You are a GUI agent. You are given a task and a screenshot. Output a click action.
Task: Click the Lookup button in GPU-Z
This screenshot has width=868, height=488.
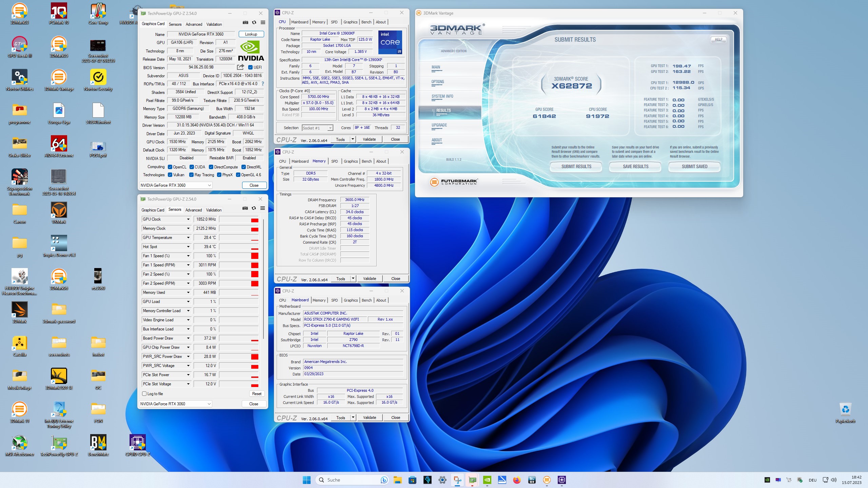coord(251,34)
